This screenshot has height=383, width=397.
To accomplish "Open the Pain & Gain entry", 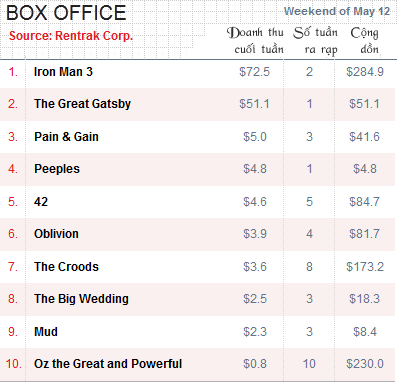I will [x=66, y=137].
